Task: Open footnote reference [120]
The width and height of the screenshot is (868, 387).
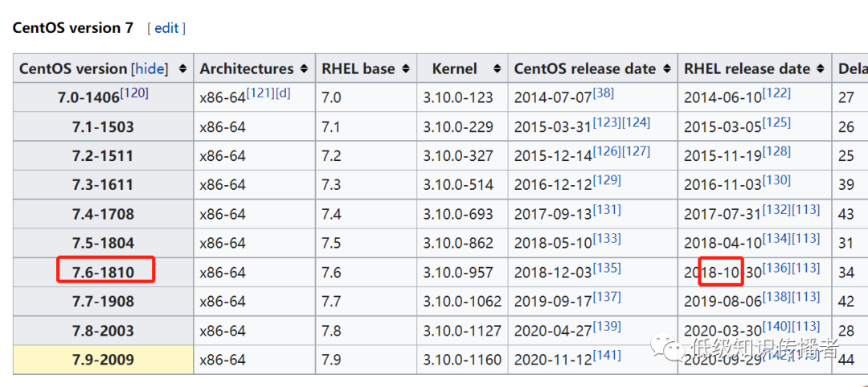Action: tap(134, 93)
